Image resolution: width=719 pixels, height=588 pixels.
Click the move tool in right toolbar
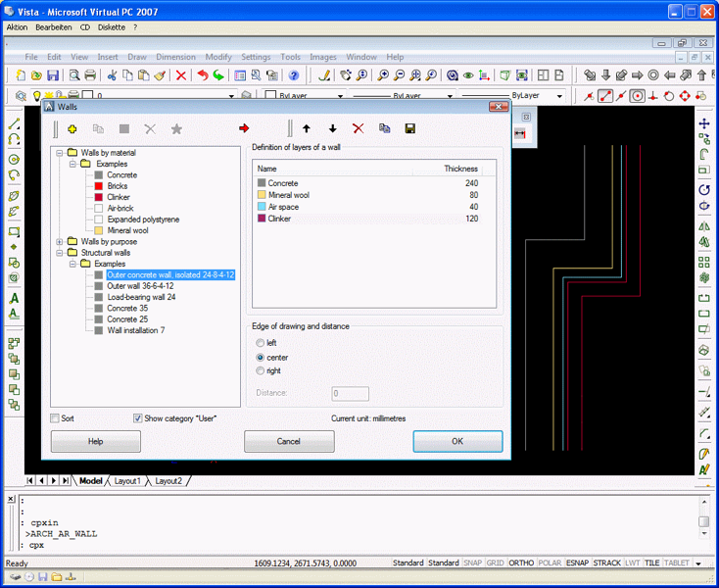point(704,123)
